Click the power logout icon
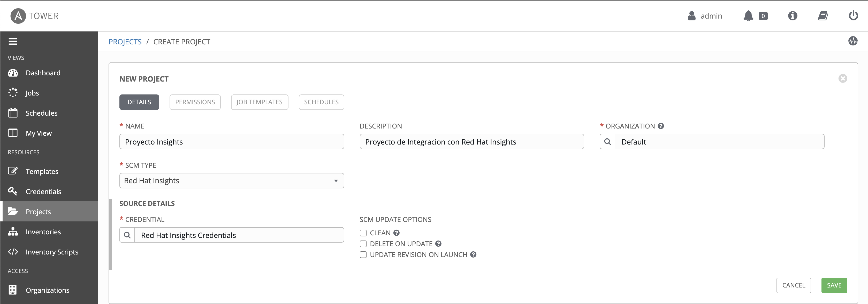The height and width of the screenshot is (304, 868). coord(853,16)
